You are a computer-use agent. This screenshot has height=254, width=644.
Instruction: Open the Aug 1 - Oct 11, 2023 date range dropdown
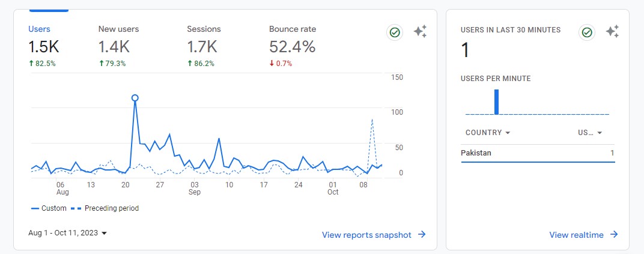pyautogui.click(x=67, y=232)
